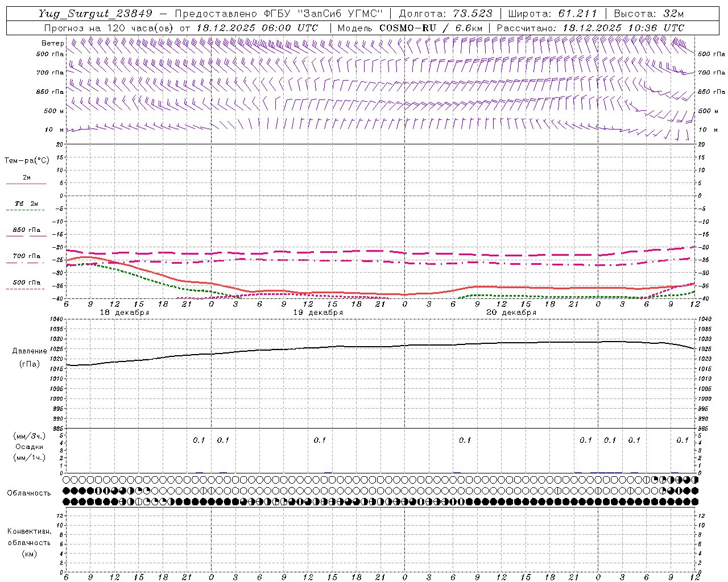Screen dimensions: 728x582
Task: Click the station title Yug_Surgut_23849
Action: pos(96,14)
